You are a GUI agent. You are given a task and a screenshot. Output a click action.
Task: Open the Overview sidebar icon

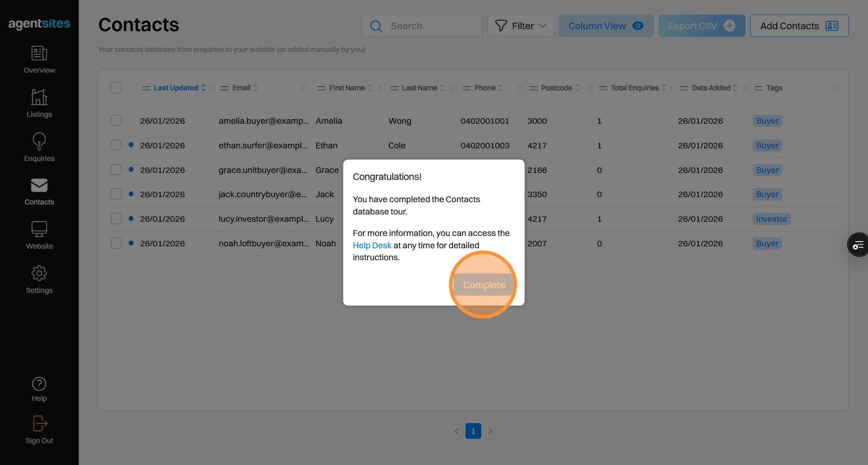39,53
